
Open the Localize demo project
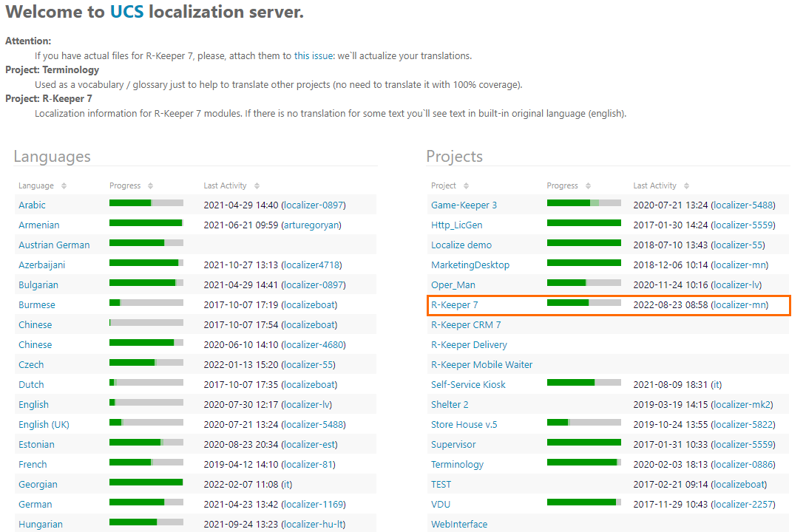461,245
